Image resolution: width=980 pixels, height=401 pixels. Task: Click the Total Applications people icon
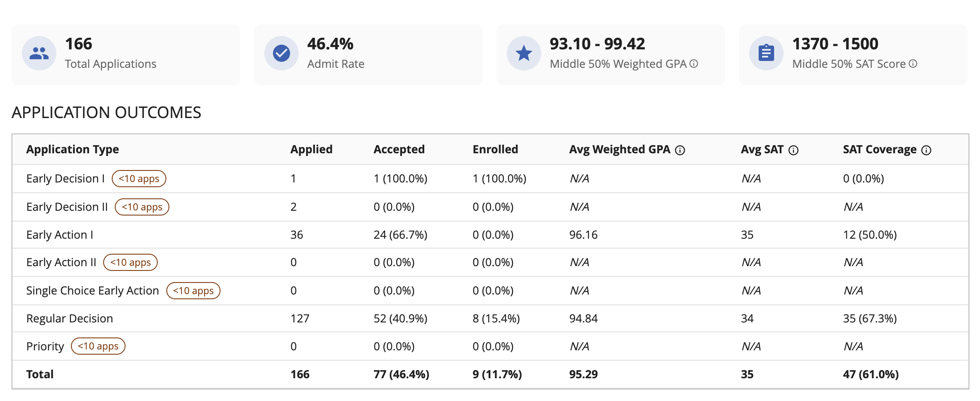tap(39, 53)
